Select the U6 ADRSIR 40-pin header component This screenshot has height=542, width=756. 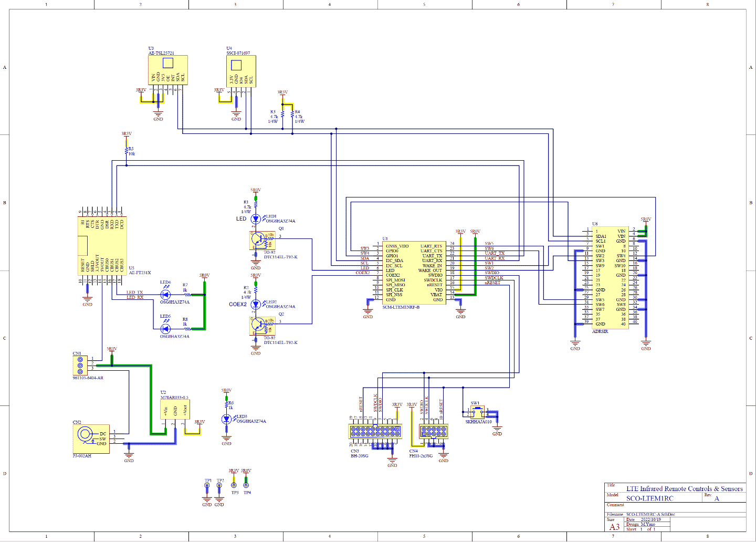tap(610, 277)
